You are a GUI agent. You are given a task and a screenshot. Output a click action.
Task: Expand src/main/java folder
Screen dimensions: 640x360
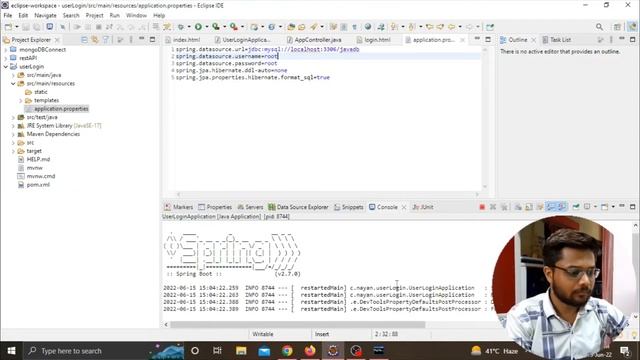(x=13, y=75)
